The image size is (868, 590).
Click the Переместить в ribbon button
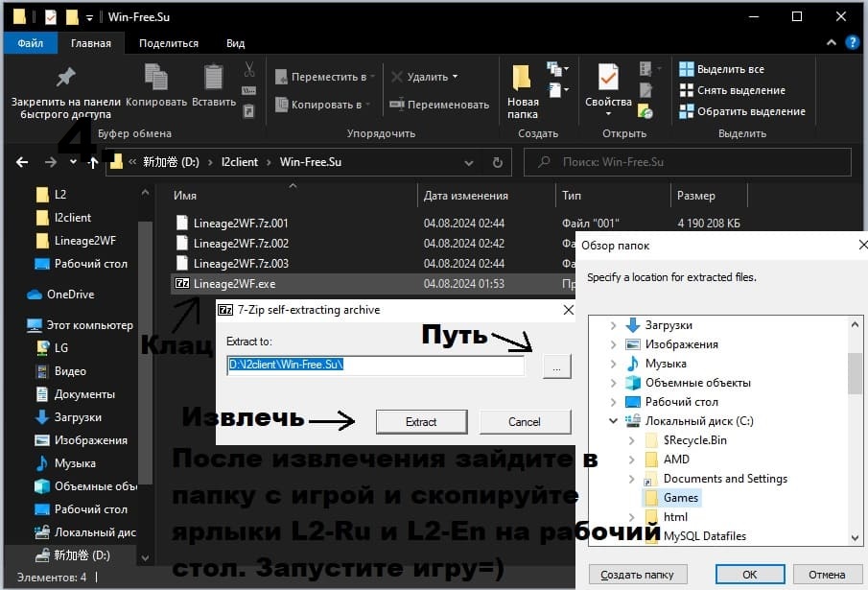(325, 77)
